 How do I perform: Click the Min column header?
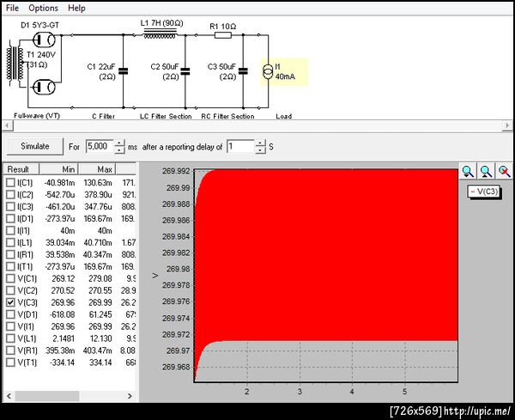(x=58, y=169)
